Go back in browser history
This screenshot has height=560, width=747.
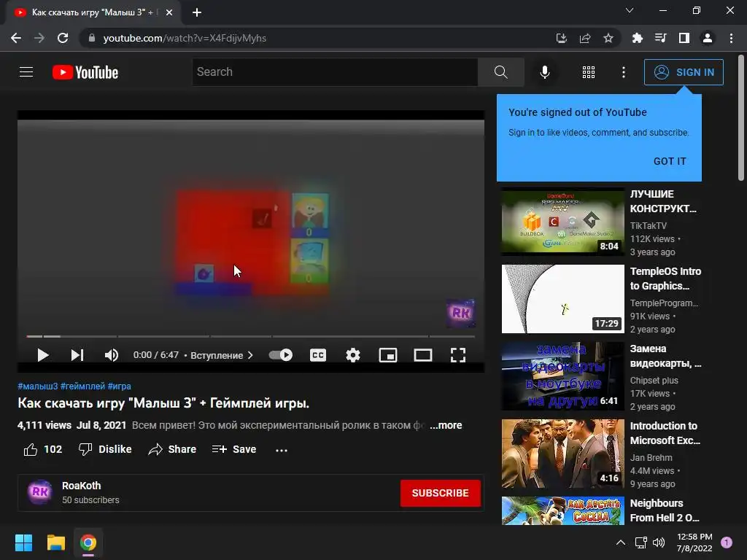[16, 38]
